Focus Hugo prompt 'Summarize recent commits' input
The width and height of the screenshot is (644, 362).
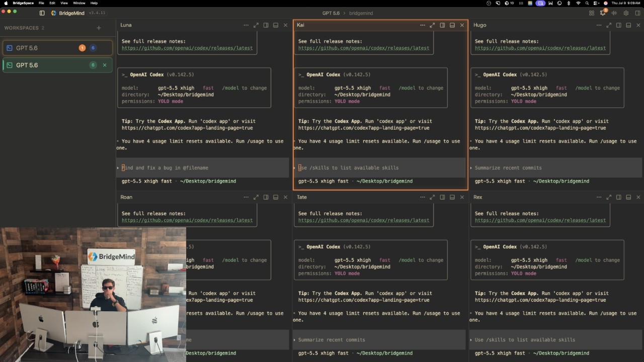(556, 168)
